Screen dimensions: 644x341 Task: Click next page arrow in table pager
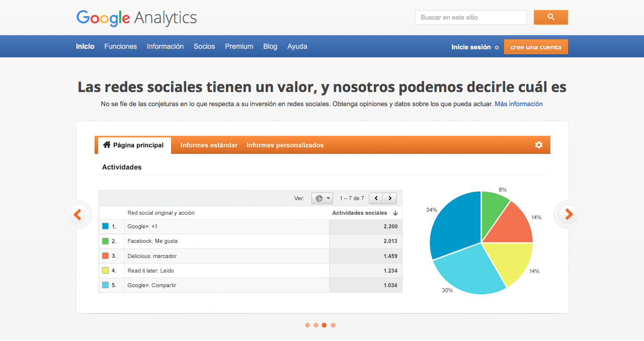pos(390,198)
